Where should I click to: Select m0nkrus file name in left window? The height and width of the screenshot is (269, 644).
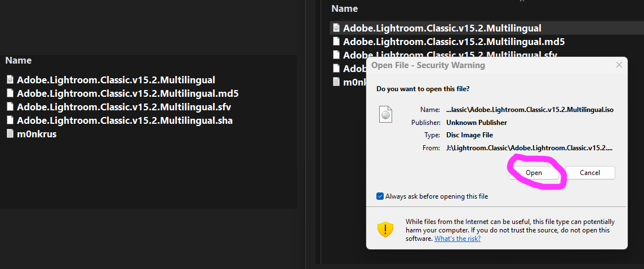pyautogui.click(x=37, y=134)
